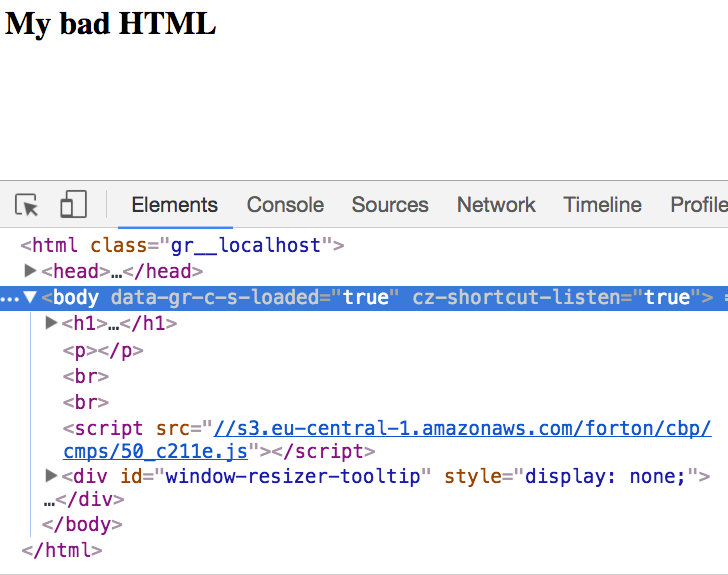Select the first <br> element
The width and height of the screenshot is (728, 575).
click(86, 376)
